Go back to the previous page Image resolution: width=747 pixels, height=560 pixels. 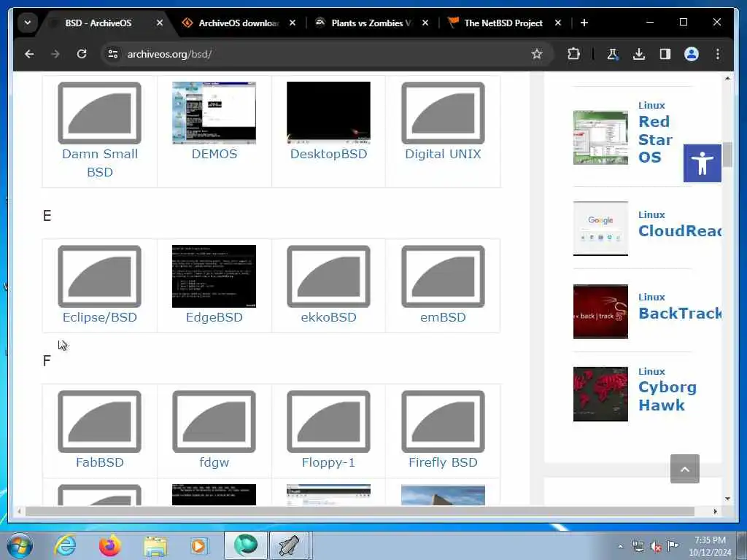click(29, 54)
